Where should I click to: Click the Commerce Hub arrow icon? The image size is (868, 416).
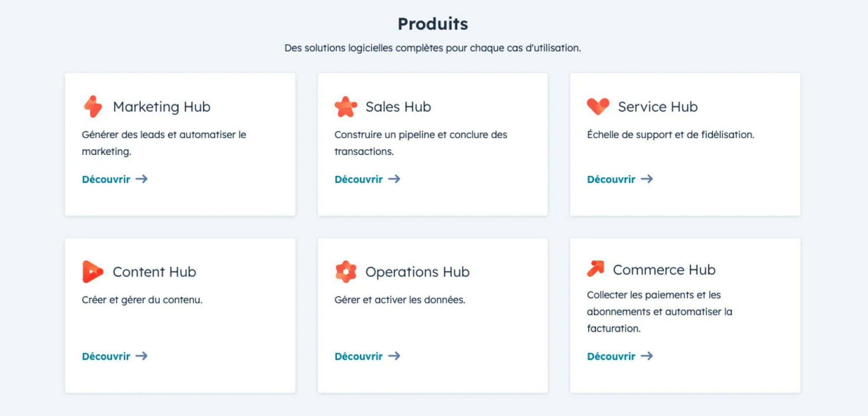pos(595,269)
